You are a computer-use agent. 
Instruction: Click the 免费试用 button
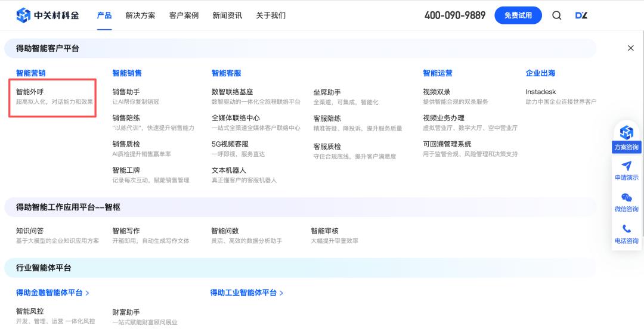coord(518,15)
